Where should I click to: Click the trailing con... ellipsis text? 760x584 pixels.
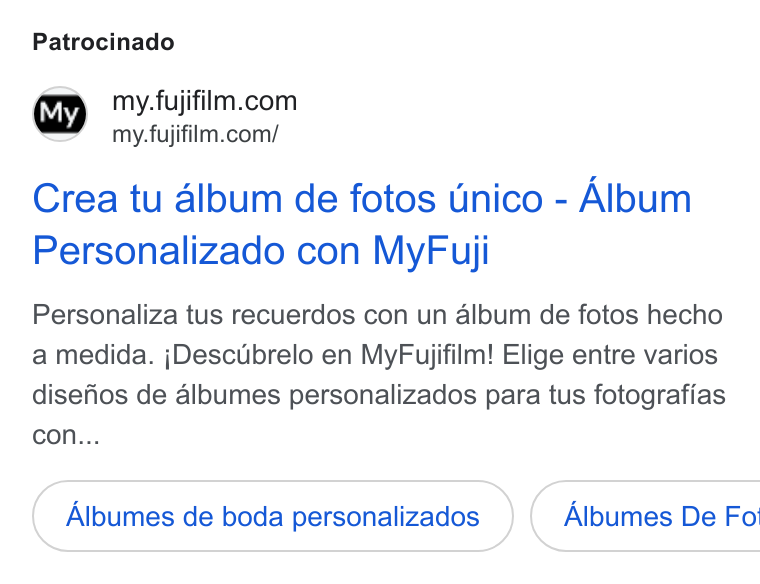click(66, 435)
